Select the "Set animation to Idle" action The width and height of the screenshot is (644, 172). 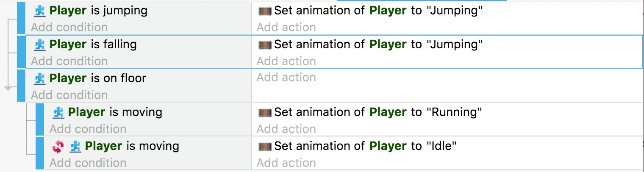(x=365, y=146)
